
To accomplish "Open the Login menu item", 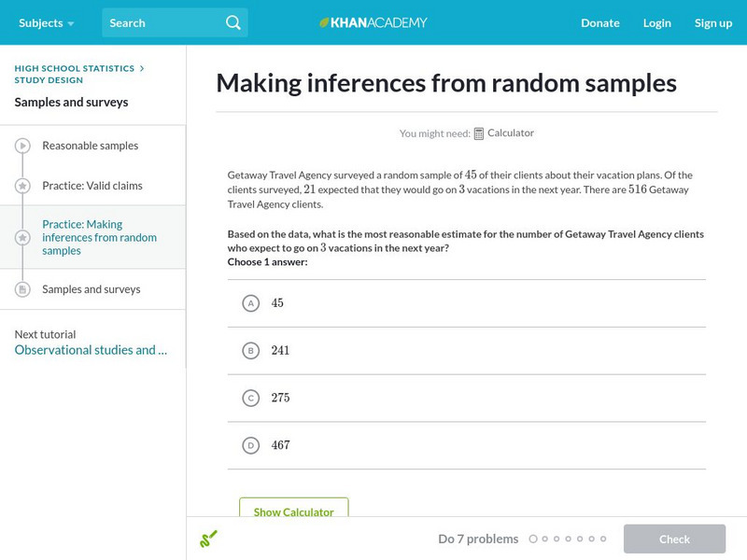I will (656, 22).
